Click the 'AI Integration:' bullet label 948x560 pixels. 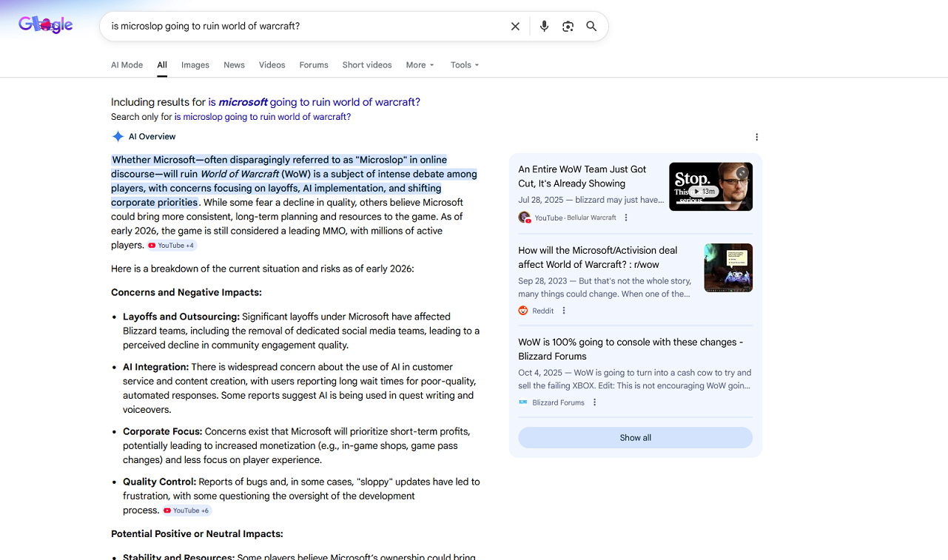[x=156, y=367]
